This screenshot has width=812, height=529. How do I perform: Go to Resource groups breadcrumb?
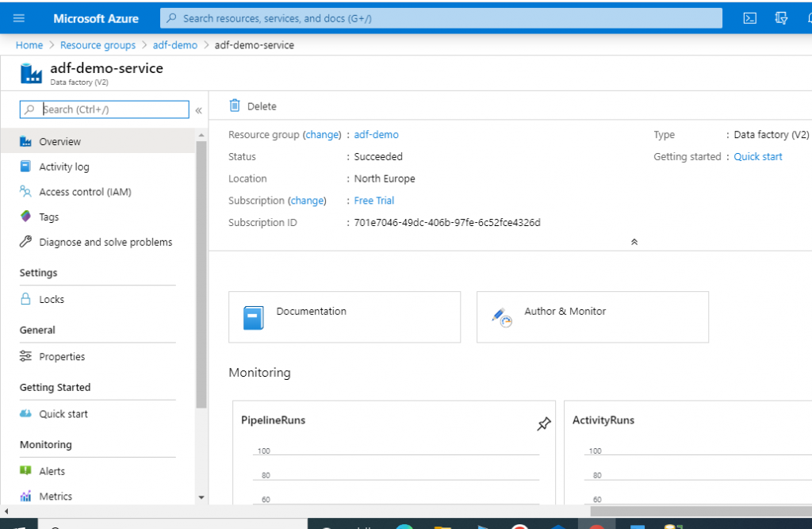(x=98, y=45)
